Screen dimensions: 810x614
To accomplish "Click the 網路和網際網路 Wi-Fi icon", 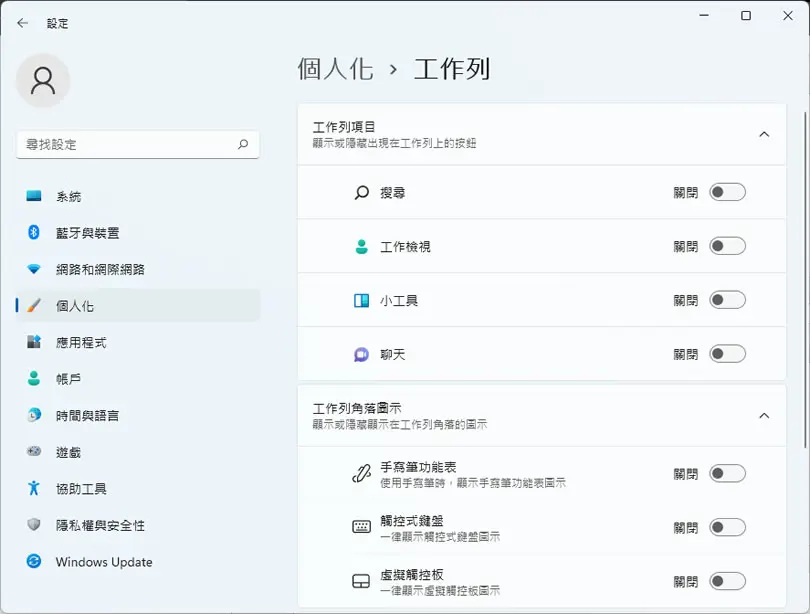I will pyautogui.click(x=34, y=269).
